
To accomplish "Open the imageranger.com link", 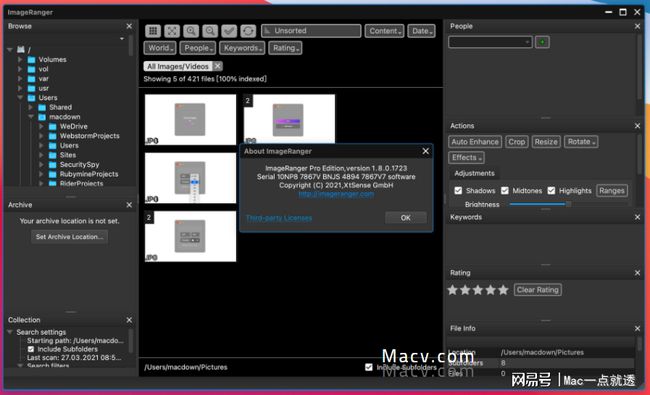I will pos(336,194).
